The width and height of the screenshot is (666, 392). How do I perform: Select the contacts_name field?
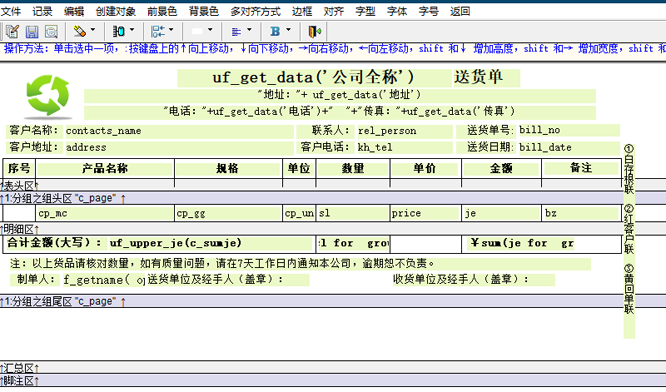pos(179,131)
